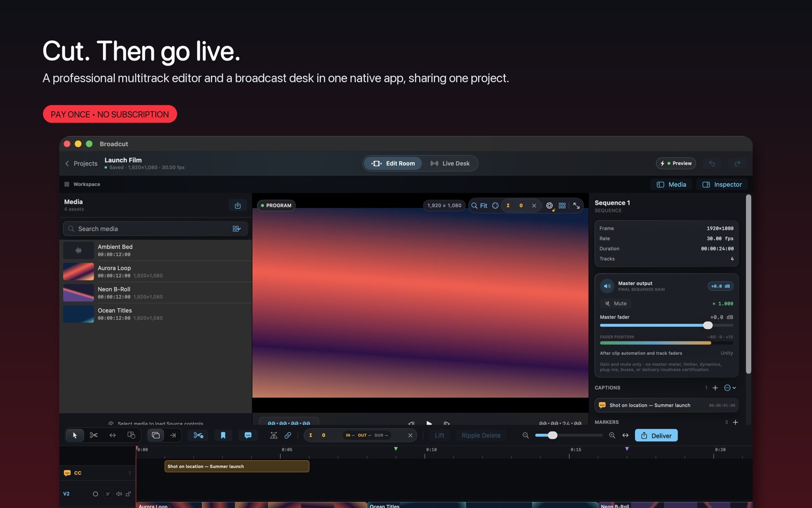Switch to the Live Desk tab

click(450, 164)
